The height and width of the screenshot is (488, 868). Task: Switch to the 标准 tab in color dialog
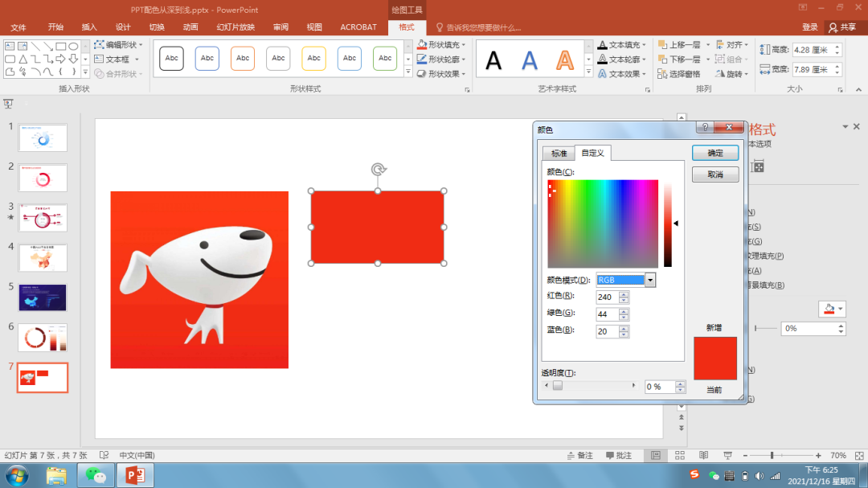(558, 153)
